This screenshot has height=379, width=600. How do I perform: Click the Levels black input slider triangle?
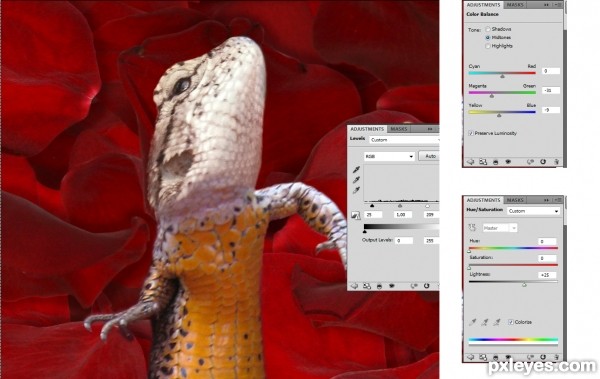point(372,206)
